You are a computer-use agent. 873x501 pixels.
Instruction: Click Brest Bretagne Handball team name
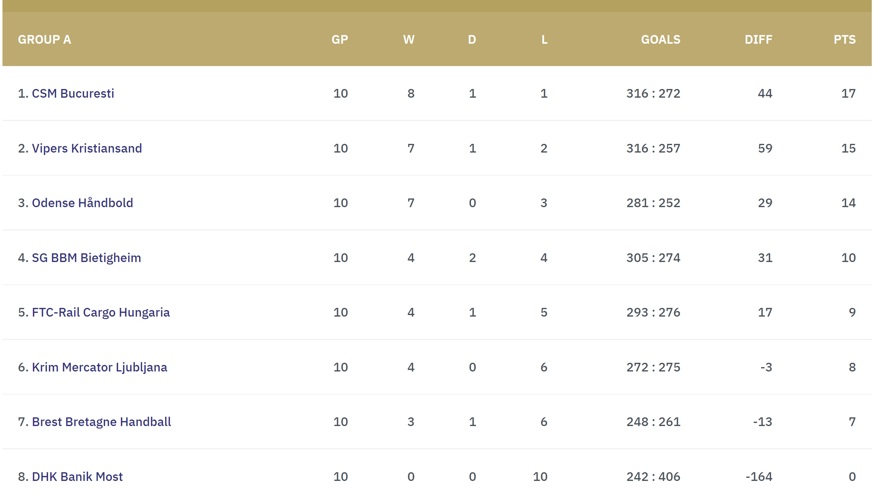click(101, 422)
